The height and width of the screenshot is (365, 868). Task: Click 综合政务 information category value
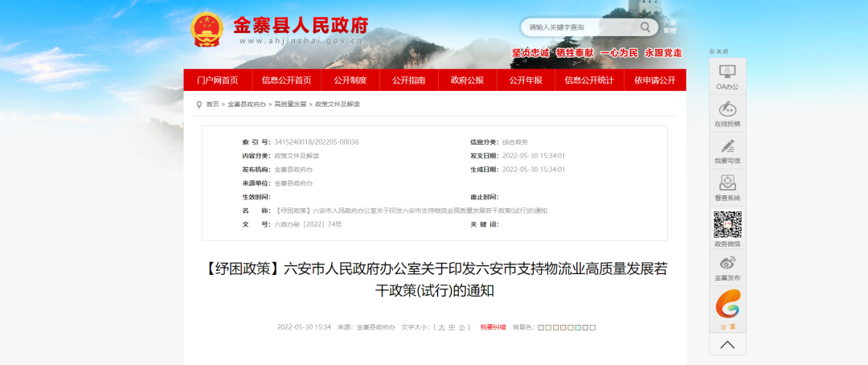(515, 141)
